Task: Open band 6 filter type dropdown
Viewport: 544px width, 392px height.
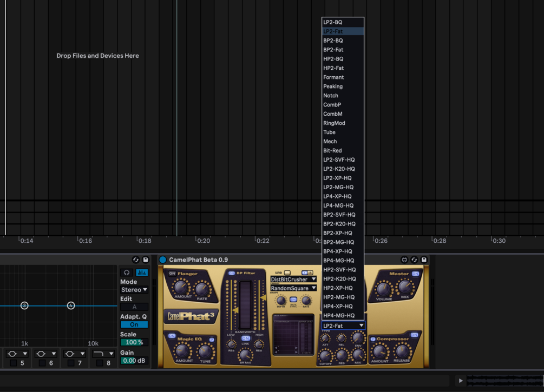Action: point(45,354)
